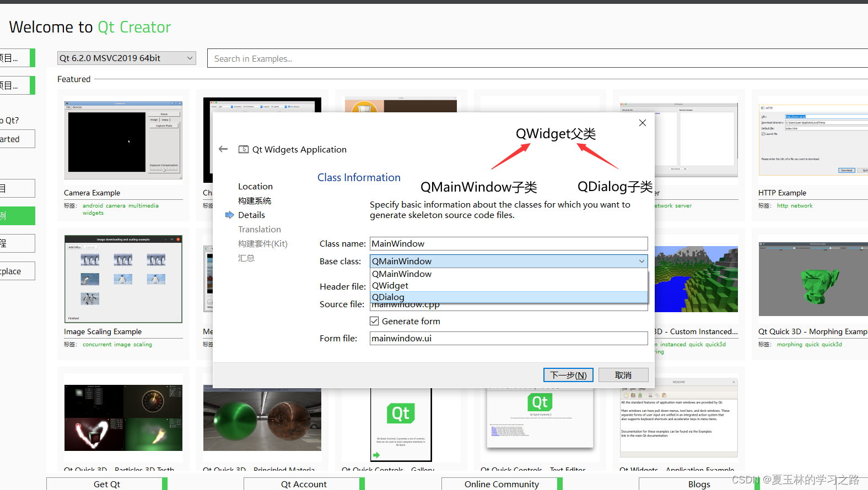The image size is (868, 490).
Task: Click the network tag under HTTP Example
Action: (x=802, y=205)
